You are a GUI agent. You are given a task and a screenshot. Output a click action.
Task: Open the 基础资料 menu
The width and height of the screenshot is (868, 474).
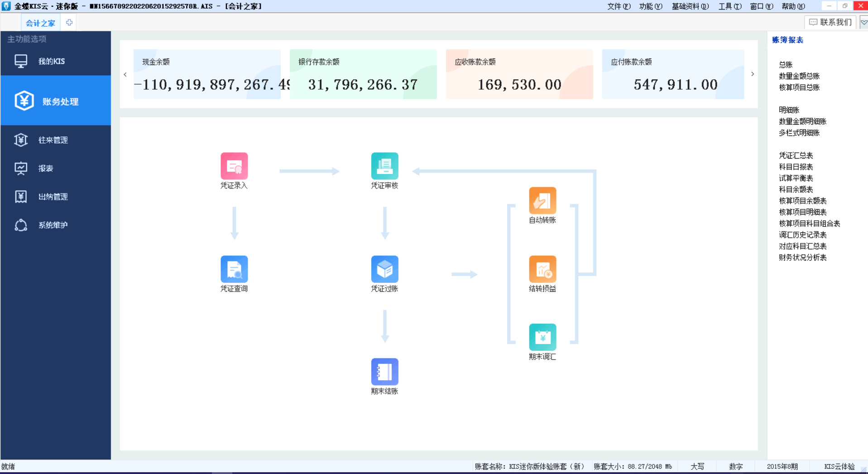[x=690, y=6]
